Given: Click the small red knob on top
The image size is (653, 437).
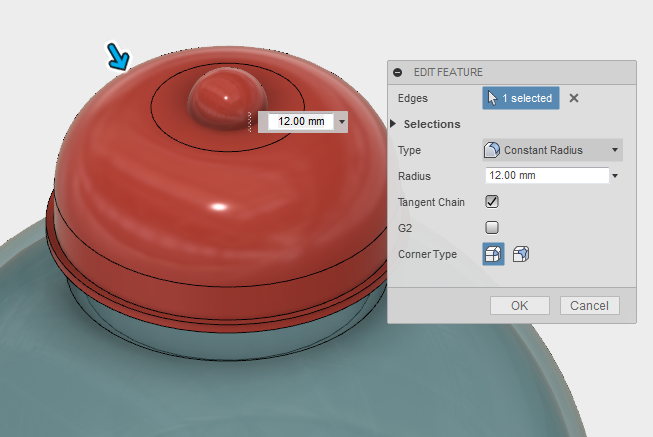Looking at the screenshot, I should (227, 99).
